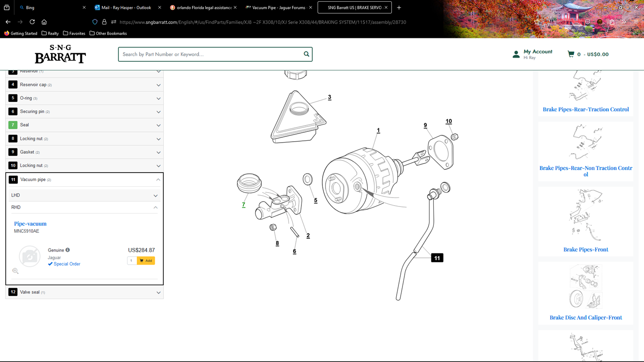644x362 pixels.
Task: Switch to the Vacuum Pipe Jaguar Forums tab
Action: [278, 8]
